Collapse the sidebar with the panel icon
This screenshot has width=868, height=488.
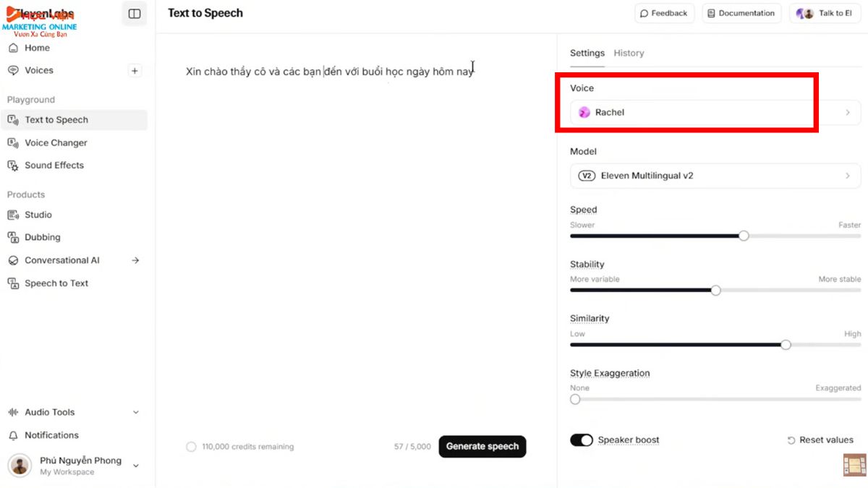(135, 13)
